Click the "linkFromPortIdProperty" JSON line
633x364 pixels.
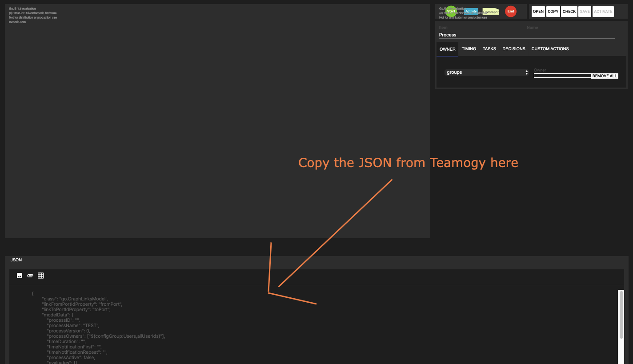tap(82, 304)
